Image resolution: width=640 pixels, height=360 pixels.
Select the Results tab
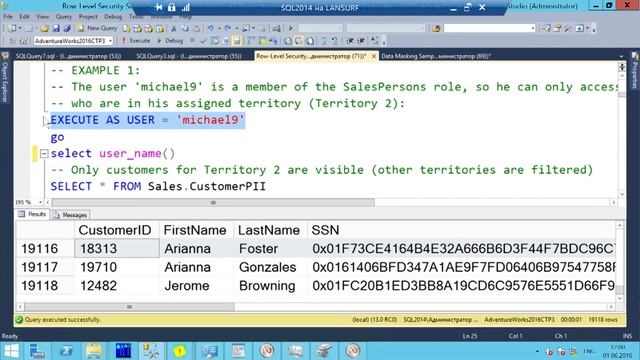[32, 214]
